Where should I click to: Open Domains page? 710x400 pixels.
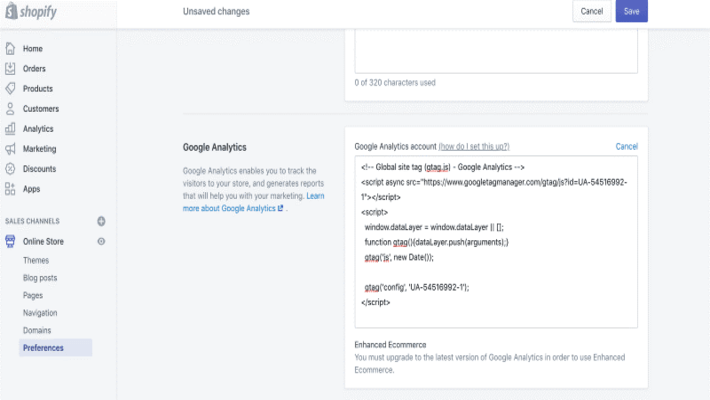(x=37, y=330)
